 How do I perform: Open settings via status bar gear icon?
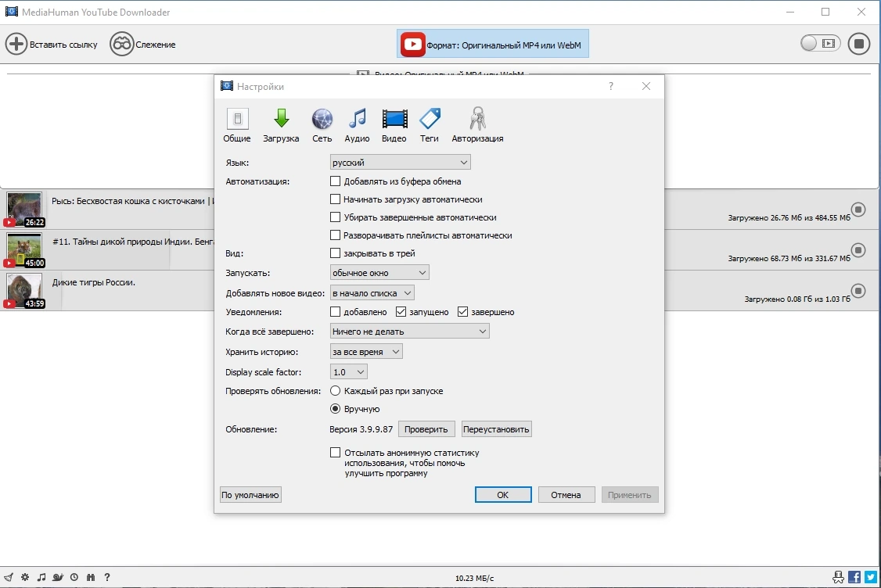coord(25,577)
